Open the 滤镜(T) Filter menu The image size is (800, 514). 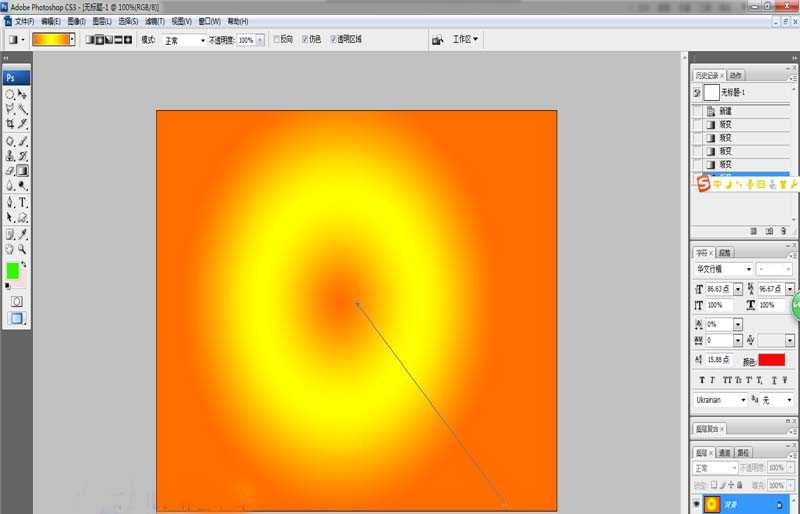[154, 20]
